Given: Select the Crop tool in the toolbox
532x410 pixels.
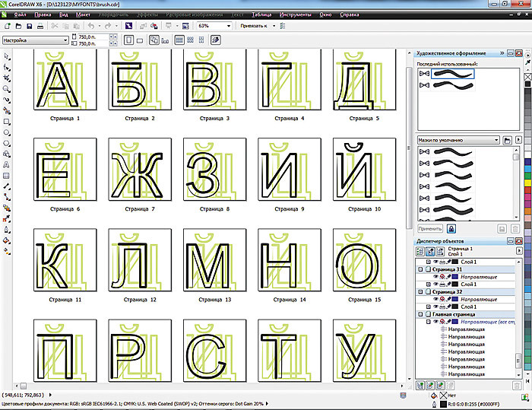Looking at the screenshot, I should pos(7,78).
